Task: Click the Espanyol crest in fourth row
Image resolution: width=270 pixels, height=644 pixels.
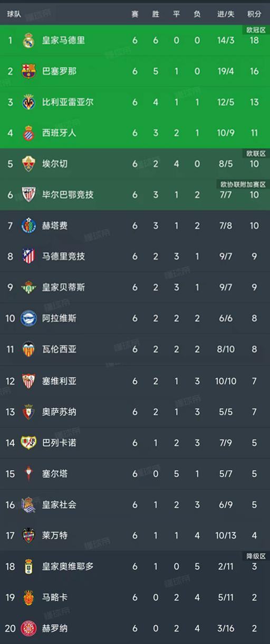Action: pyautogui.click(x=28, y=133)
